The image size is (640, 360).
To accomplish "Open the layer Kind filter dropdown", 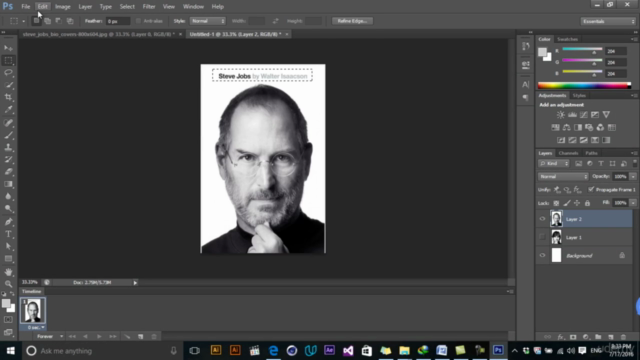I will [554, 163].
